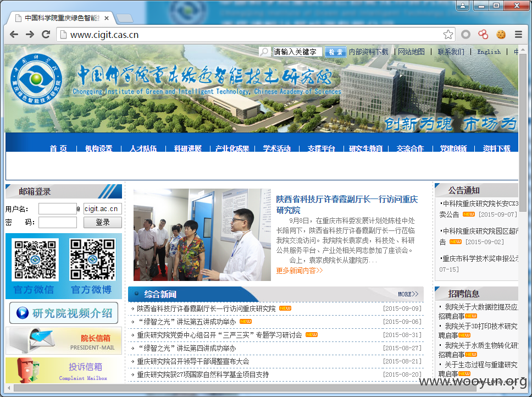The height and width of the screenshot is (397, 532).
Task: Open 支撑平台 navigation item
Action: (x=321, y=148)
